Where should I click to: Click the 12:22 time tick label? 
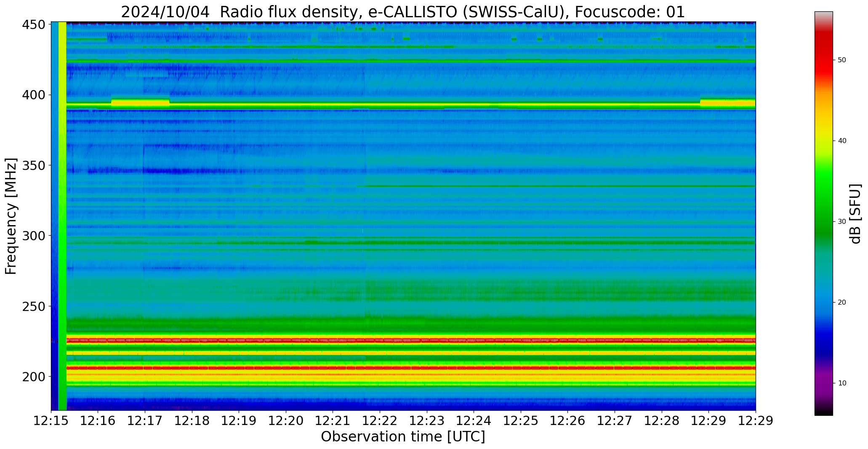380,421
